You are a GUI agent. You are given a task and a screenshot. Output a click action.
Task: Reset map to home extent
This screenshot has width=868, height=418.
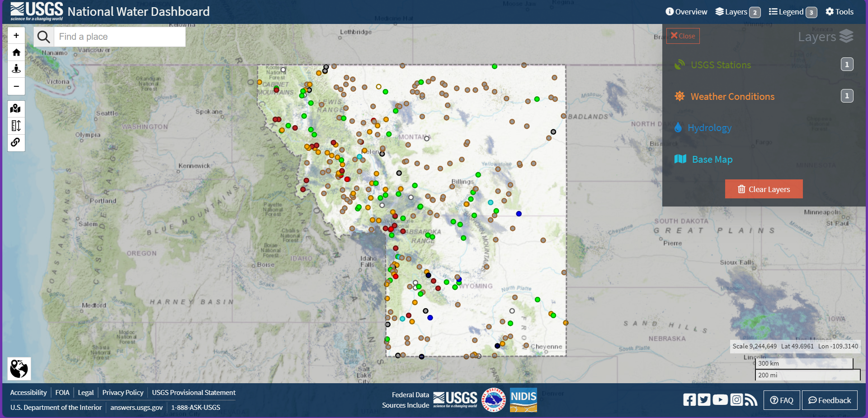click(x=16, y=52)
